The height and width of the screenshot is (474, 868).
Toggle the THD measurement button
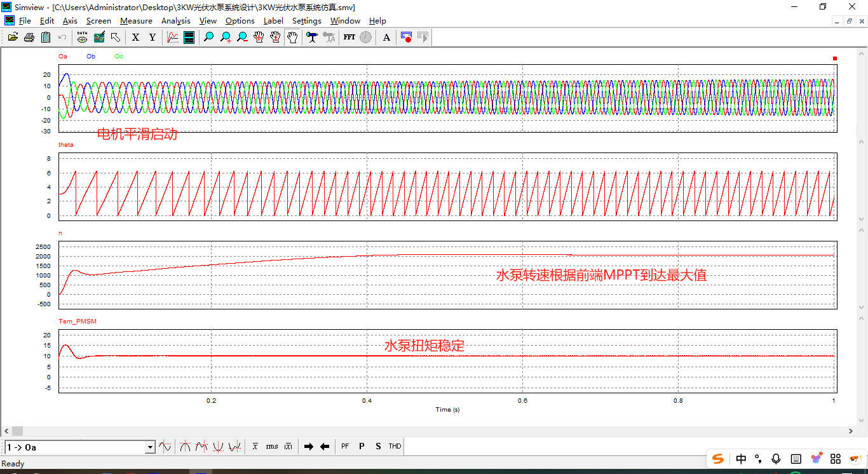point(395,447)
